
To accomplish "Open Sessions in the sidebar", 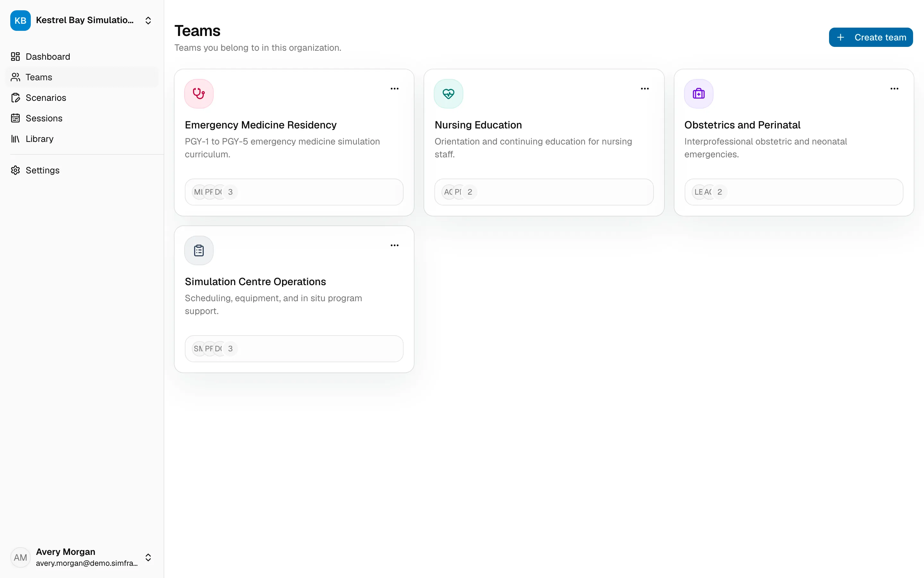I will (x=82, y=118).
